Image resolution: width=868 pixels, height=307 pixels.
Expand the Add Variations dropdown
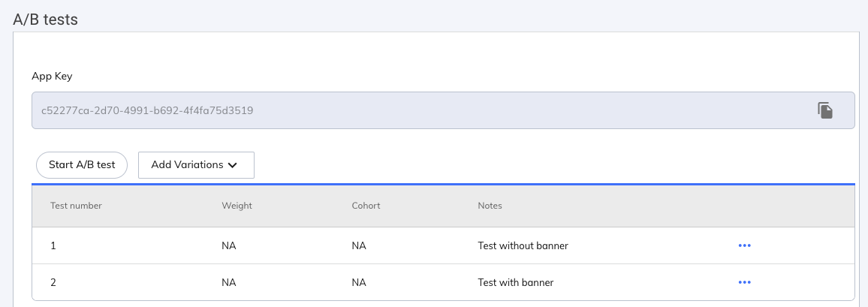(196, 165)
